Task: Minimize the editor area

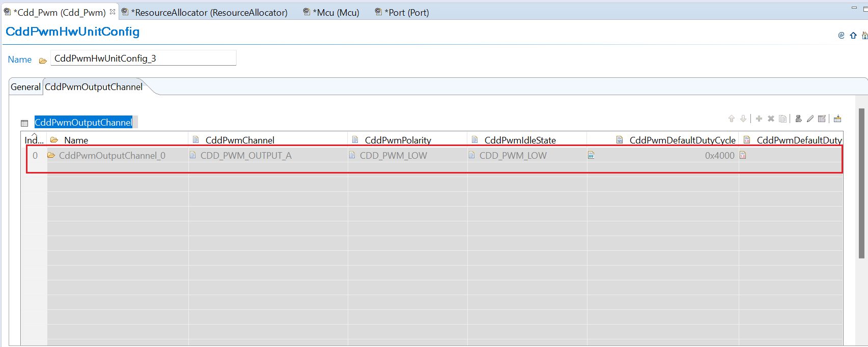Action: (x=854, y=8)
